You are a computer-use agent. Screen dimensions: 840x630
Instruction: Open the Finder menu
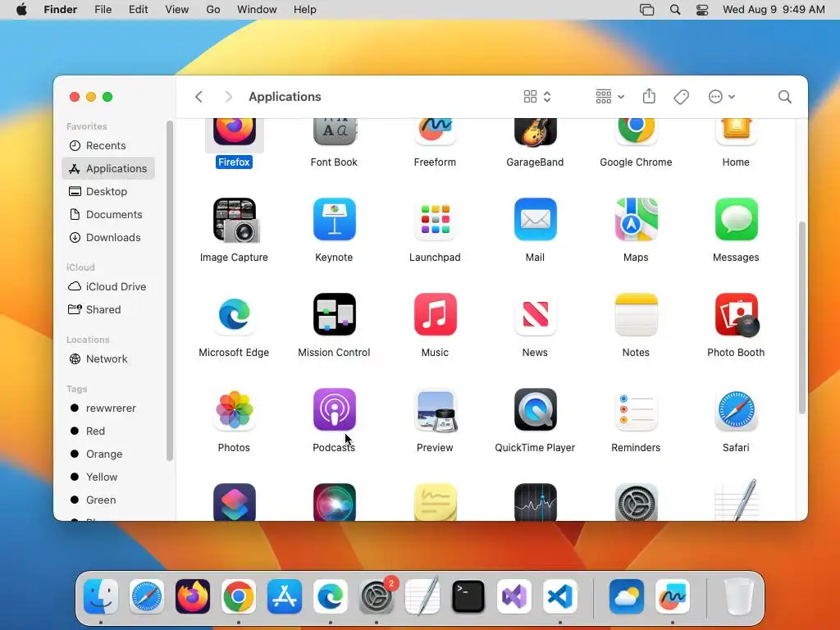61,10
